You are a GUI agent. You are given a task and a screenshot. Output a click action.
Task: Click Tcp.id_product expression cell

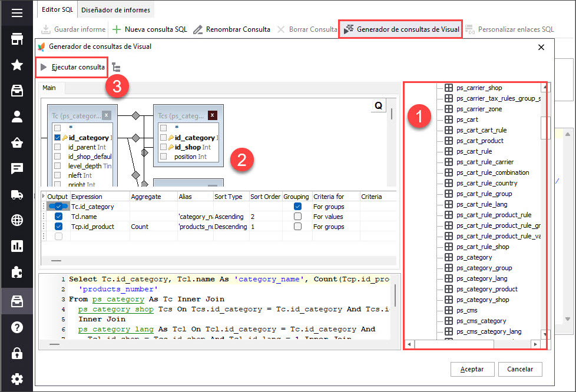pyautogui.click(x=100, y=227)
